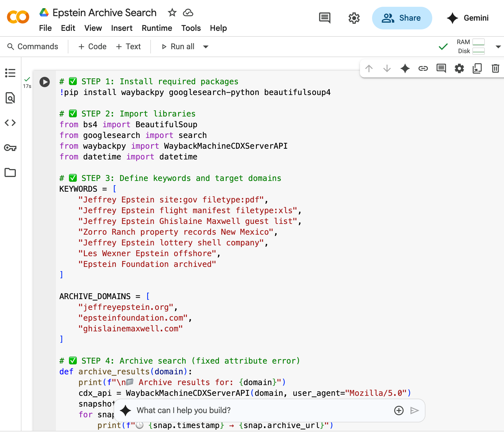
Task: Click the 'from datetime import datetime' line
Action: click(x=128, y=157)
